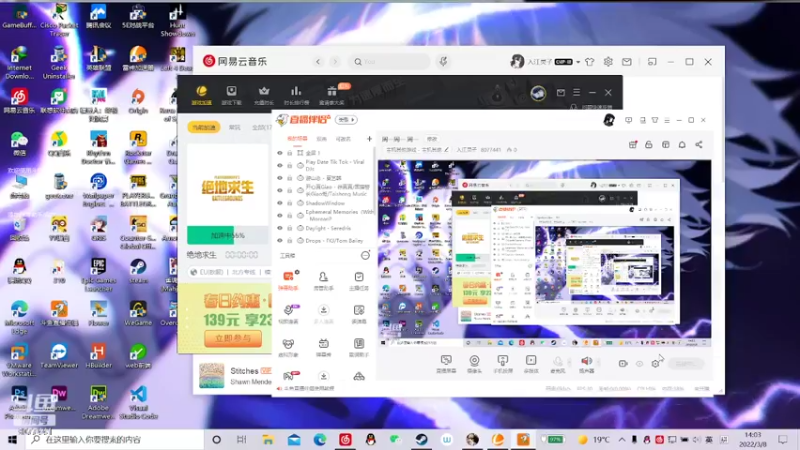This screenshot has height=450, width=800.
Task: Open the hamburger menu in the accelerator window
Action: pyautogui.click(x=577, y=92)
